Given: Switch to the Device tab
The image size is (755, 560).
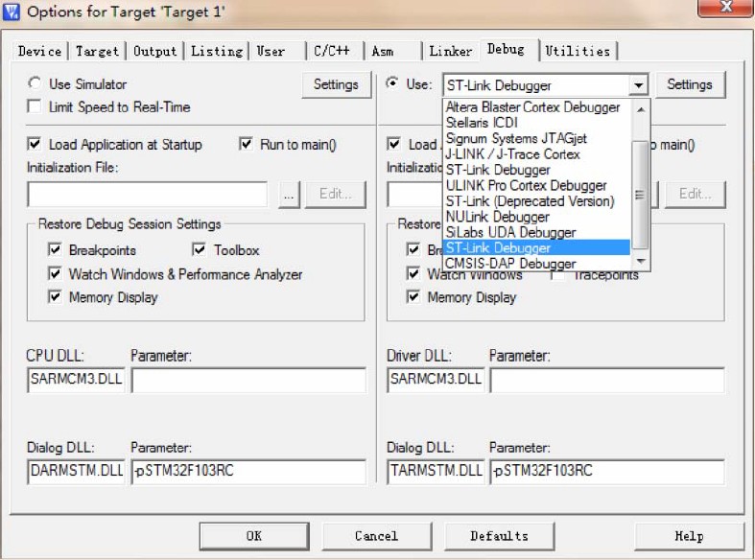Looking at the screenshot, I should tap(40, 51).
